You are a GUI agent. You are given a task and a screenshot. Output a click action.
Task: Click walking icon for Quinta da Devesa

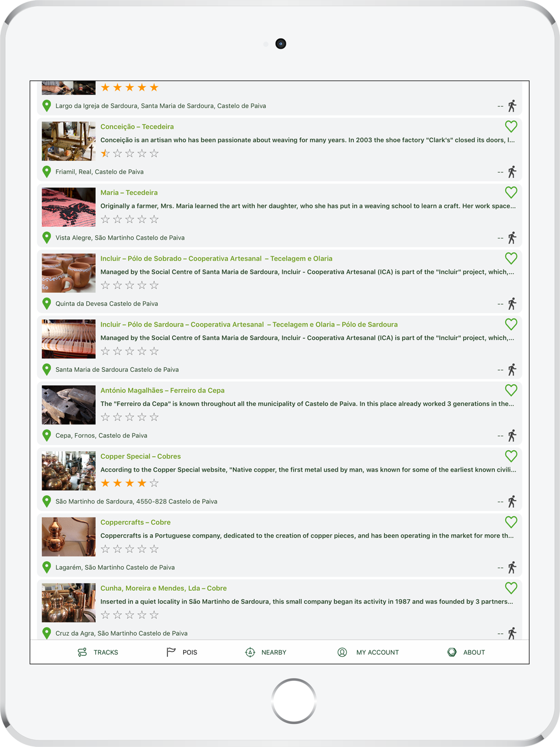click(512, 304)
